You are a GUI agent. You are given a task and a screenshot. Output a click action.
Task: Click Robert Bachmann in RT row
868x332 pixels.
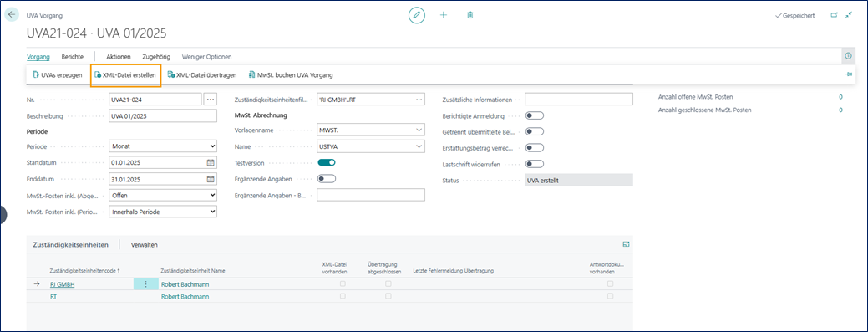[x=185, y=297]
